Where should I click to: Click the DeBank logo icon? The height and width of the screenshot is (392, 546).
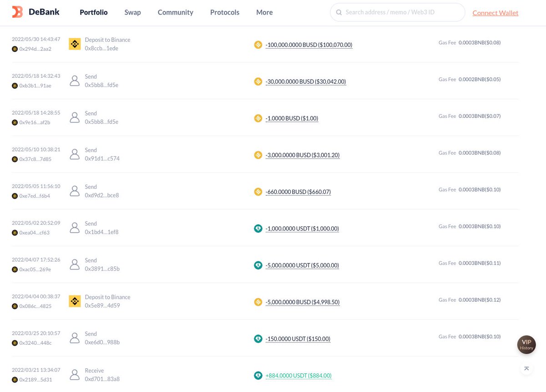tap(17, 12)
